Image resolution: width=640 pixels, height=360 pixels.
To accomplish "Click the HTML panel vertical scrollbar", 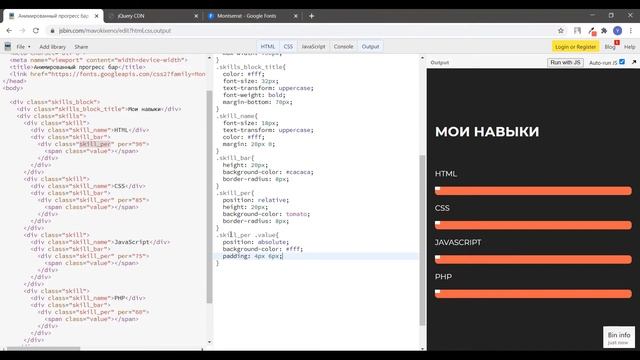I will pos(210,197).
